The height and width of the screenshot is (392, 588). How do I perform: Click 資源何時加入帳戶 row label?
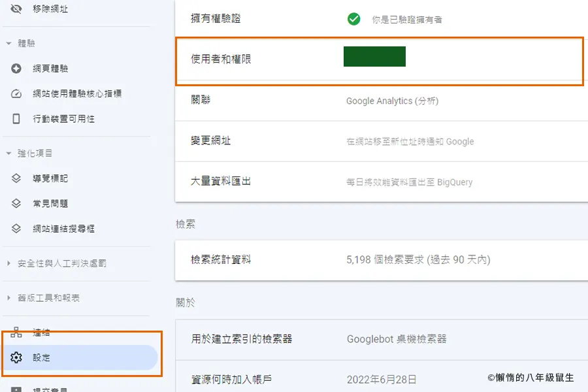coord(231,380)
